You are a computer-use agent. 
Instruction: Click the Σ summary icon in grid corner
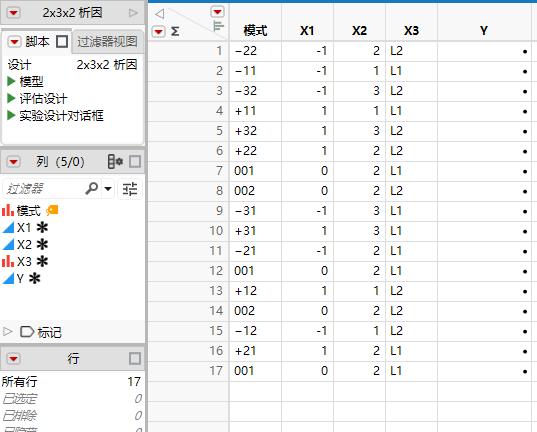tap(175, 32)
